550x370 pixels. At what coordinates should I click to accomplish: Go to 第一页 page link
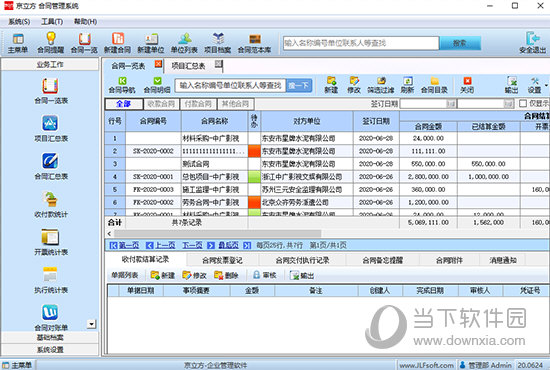(x=125, y=245)
